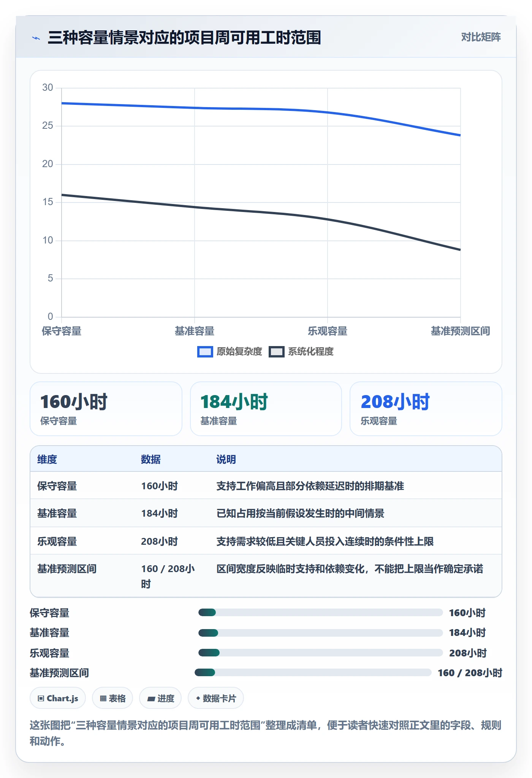Click the 系统化程度 legend label
The image size is (532, 778).
[x=310, y=352]
